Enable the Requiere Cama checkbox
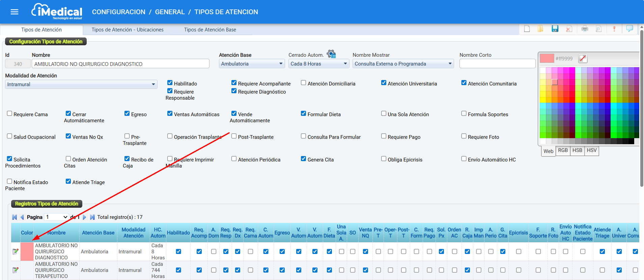This screenshot has height=280, width=644. coord(9,114)
